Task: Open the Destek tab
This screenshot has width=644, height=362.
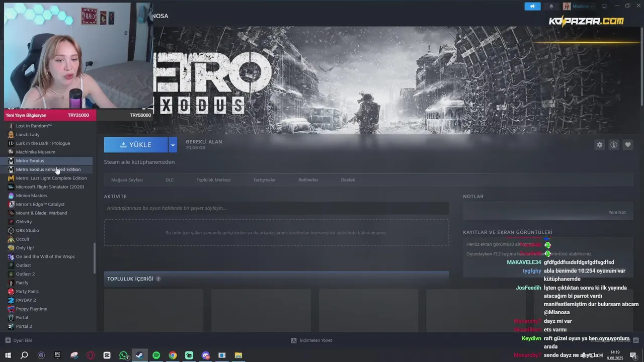Action: [348, 179]
